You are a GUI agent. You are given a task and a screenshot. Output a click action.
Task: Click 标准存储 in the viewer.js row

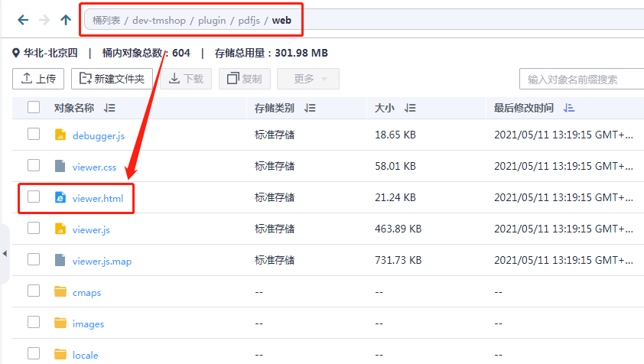275,229
